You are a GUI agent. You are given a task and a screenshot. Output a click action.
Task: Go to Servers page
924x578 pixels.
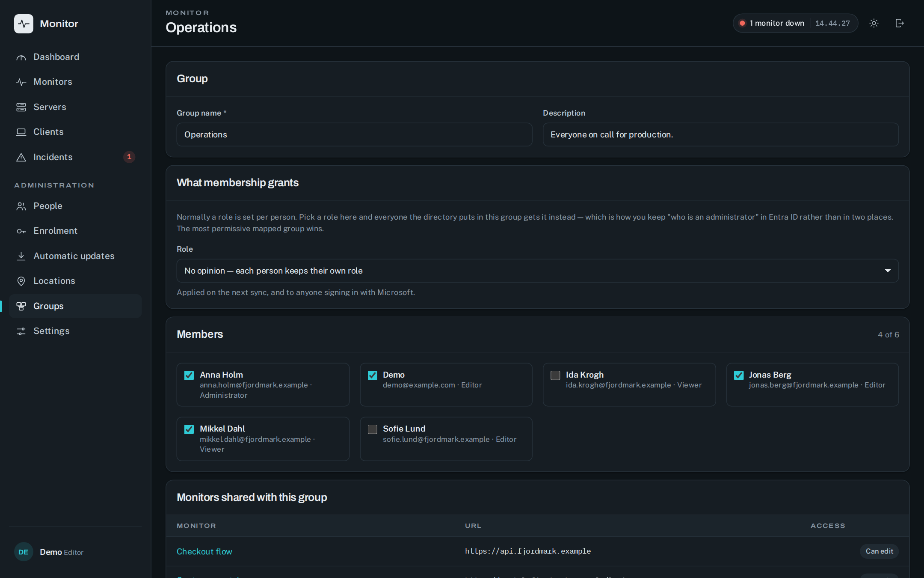[75, 107]
